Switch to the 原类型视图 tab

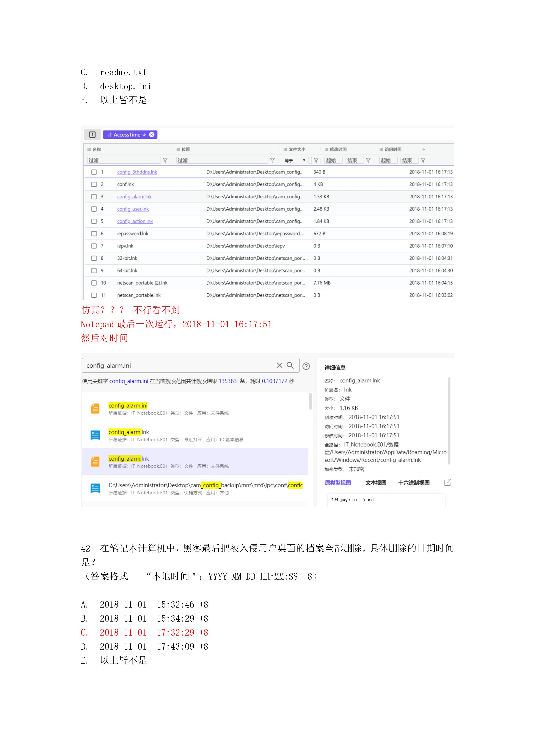[x=338, y=483]
